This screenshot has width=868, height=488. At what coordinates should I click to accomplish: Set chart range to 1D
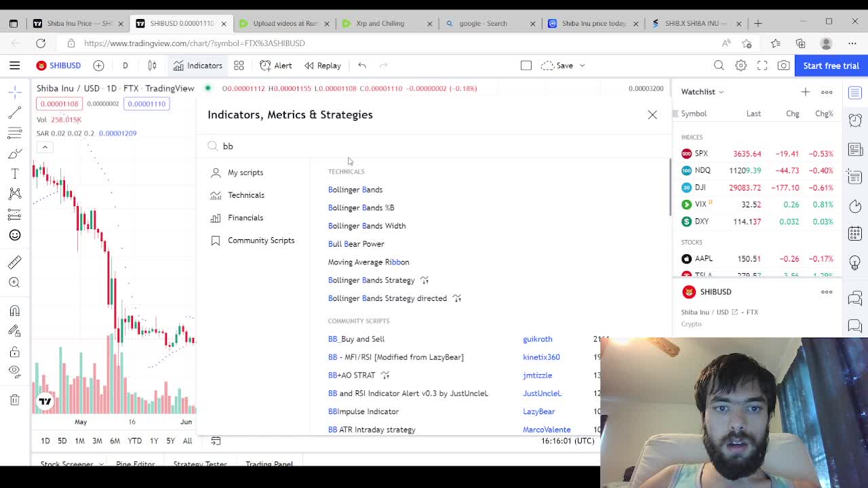click(45, 441)
